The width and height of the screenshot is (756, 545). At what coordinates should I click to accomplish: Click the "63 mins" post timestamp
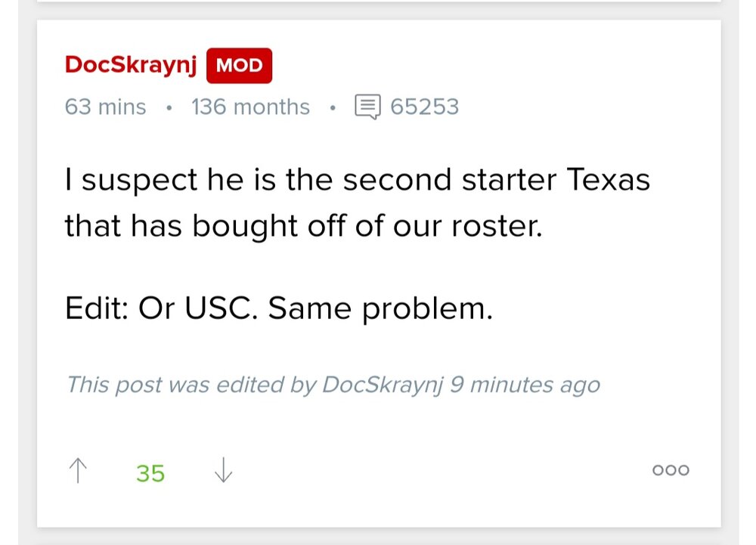(x=105, y=107)
